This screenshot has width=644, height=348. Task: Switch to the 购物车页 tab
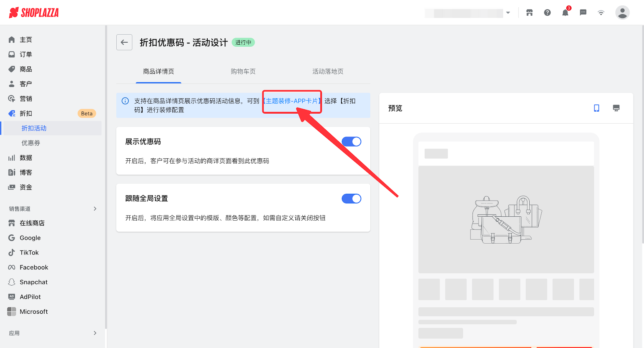point(243,71)
